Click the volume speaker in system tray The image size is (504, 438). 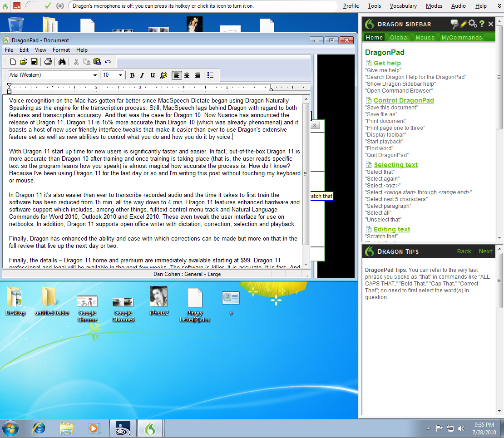tap(461, 428)
